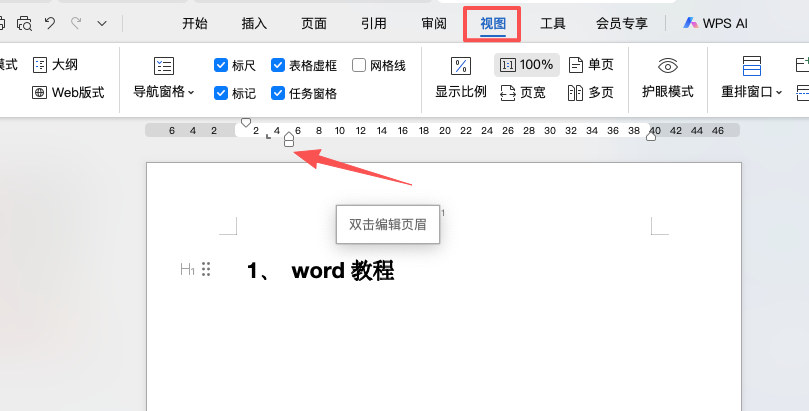Click the 双击编辑页眉 tooltip
This screenshot has height=411, width=809.
click(x=388, y=225)
